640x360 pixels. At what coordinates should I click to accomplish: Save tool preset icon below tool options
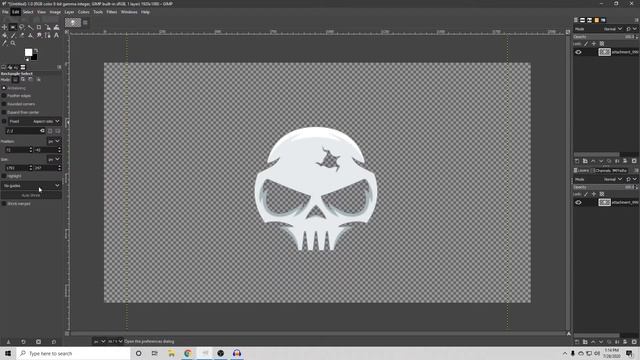point(8,342)
